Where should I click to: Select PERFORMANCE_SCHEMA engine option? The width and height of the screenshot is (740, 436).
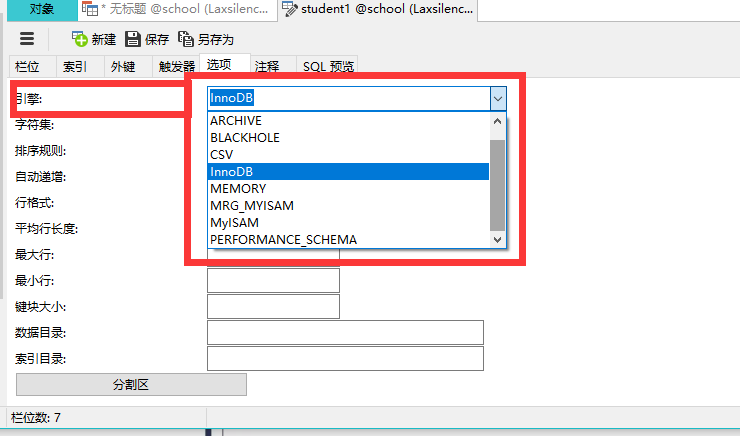pyautogui.click(x=283, y=239)
